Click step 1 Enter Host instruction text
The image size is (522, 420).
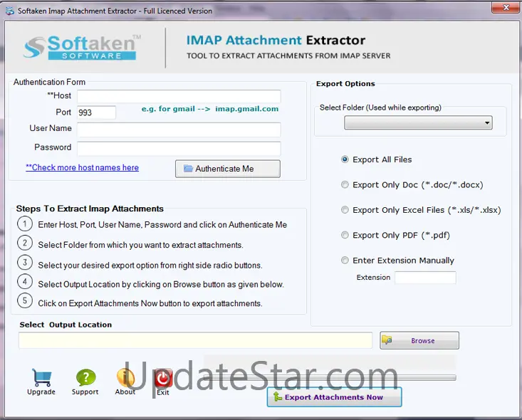coord(162,225)
